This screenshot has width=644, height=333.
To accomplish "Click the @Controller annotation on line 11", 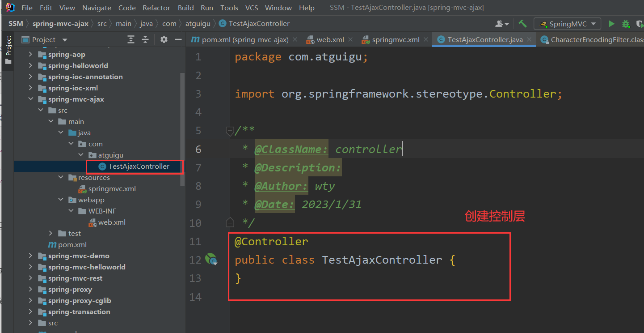I will click(271, 242).
